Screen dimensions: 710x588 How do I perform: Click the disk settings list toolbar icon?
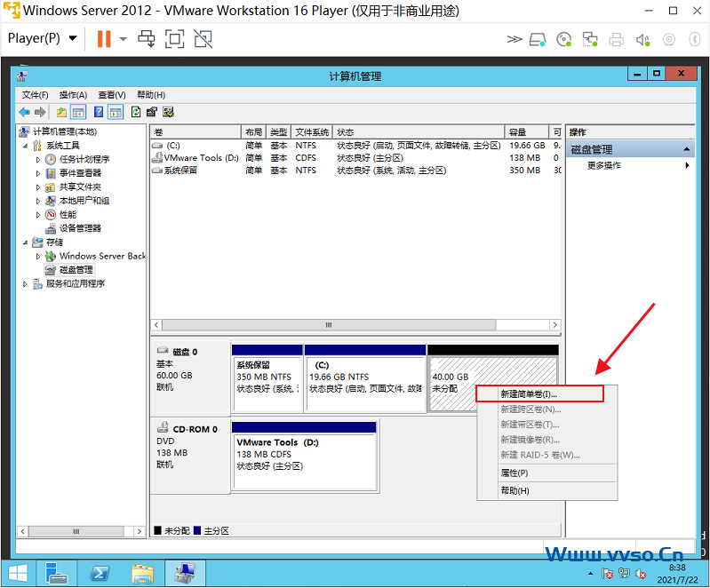pos(168,112)
